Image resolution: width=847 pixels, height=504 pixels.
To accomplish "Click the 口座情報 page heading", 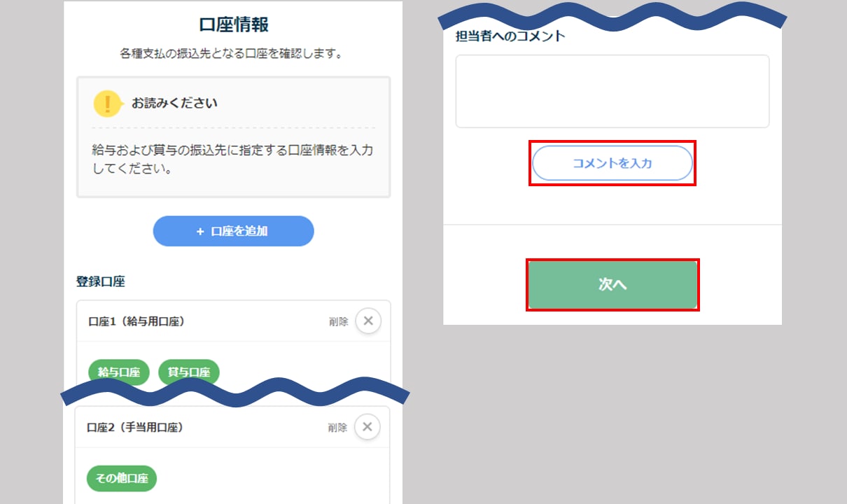I will click(234, 24).
